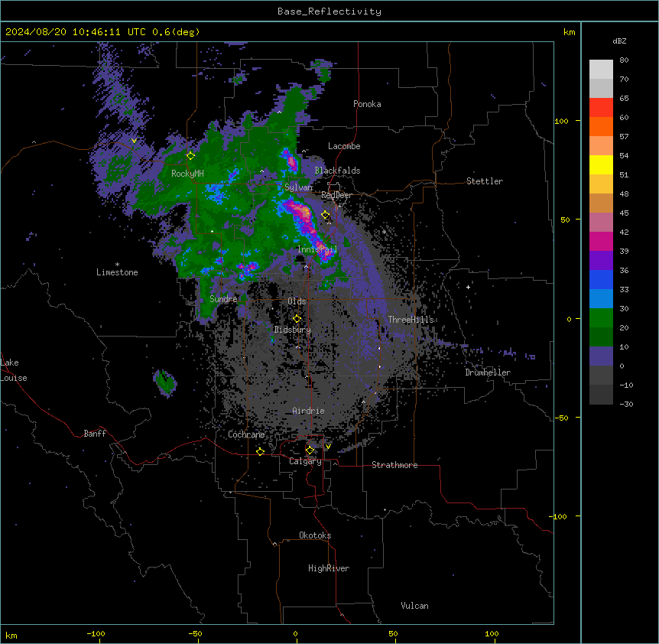Click the Base_Reflectivity title
Viewport: 659px width, 644px height.
coord(329,11)
